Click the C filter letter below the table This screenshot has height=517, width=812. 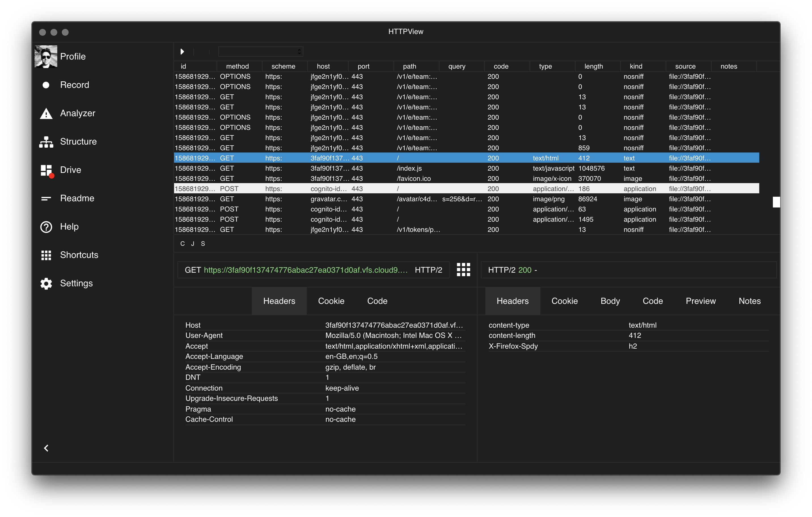[182, 244]
